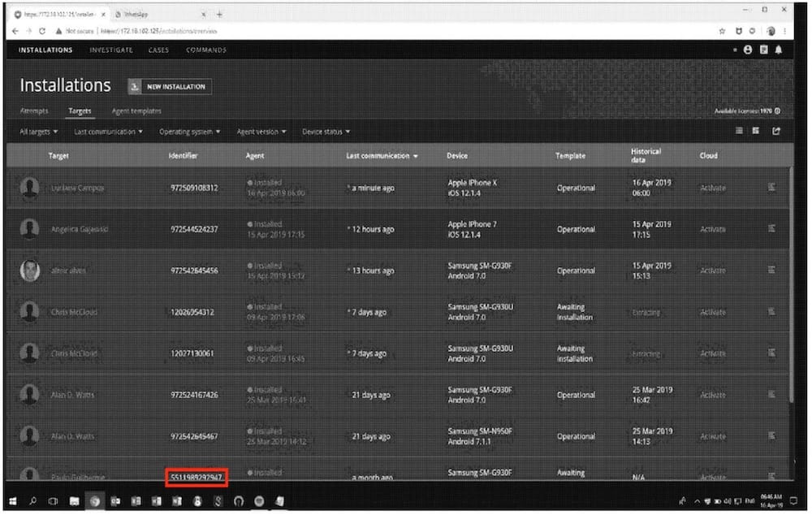Viewport: 812px width, 515px height.
Task: Open the account profile icon
Action: click(x=746, y=50)
